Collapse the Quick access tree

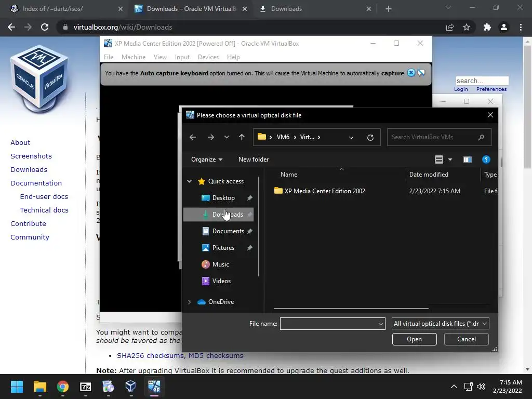point(189,181)
